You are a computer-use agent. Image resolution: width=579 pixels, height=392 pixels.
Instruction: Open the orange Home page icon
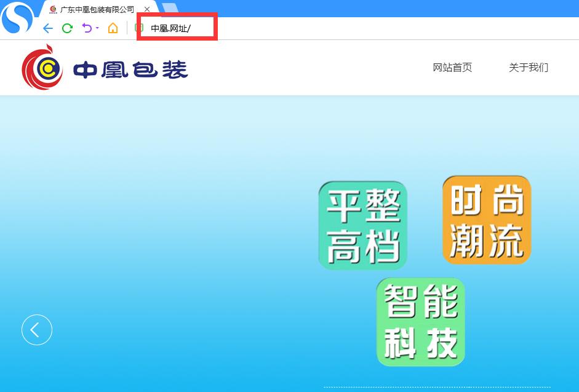point(113,28)
